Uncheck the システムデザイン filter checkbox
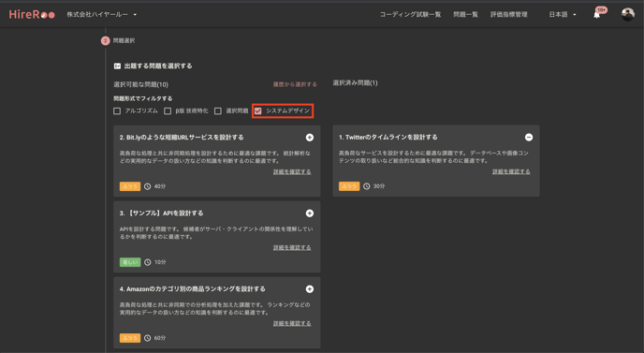The image size is (644, 353). [x=258, y=110]
